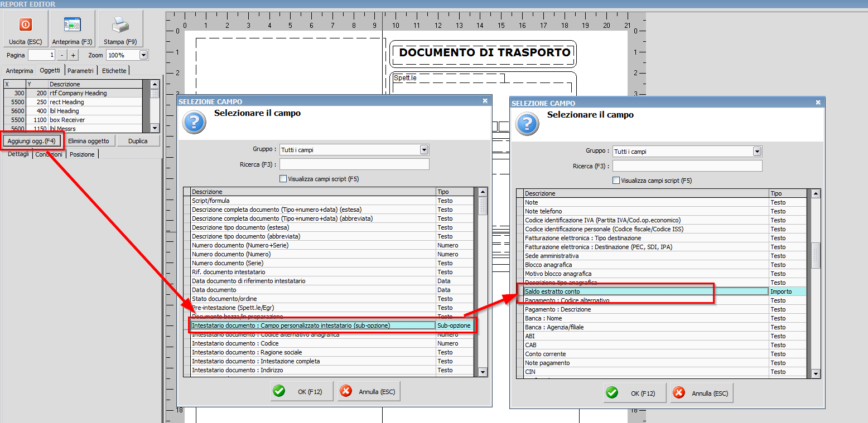Click Ricerca (F3) field in right dialog
The image size is (868, 423).
687,166
